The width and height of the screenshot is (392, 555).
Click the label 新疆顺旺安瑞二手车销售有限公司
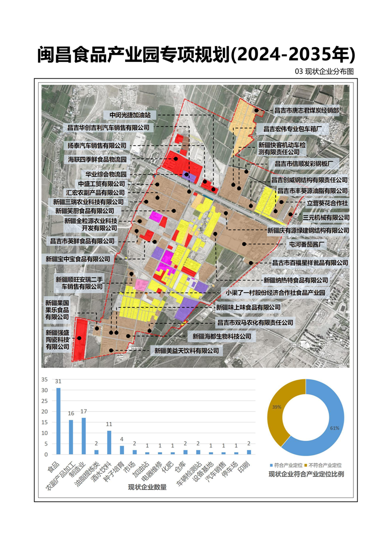79,283
